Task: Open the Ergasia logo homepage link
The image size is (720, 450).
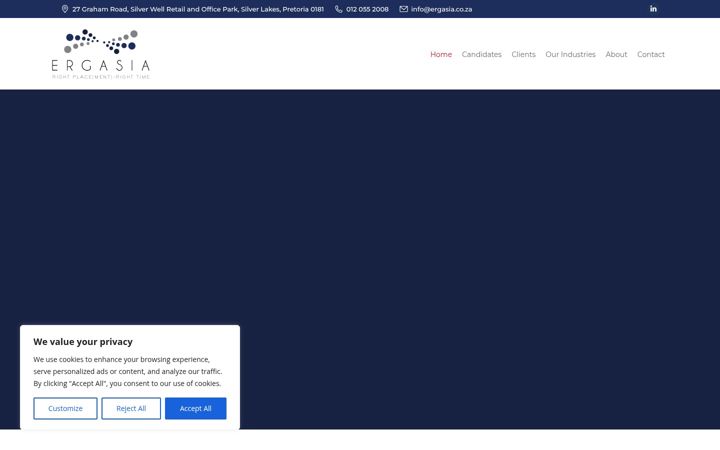Action: click(101, 54)
